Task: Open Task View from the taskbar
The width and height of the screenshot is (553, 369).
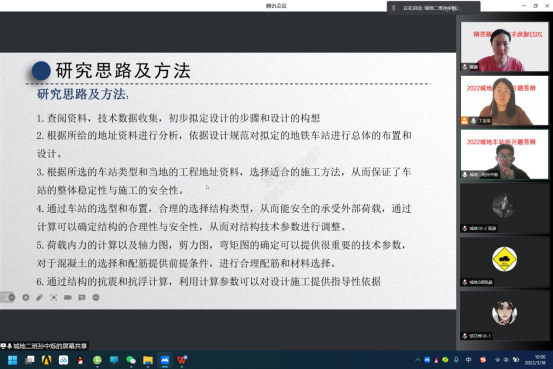Action: tap(30, 360)
